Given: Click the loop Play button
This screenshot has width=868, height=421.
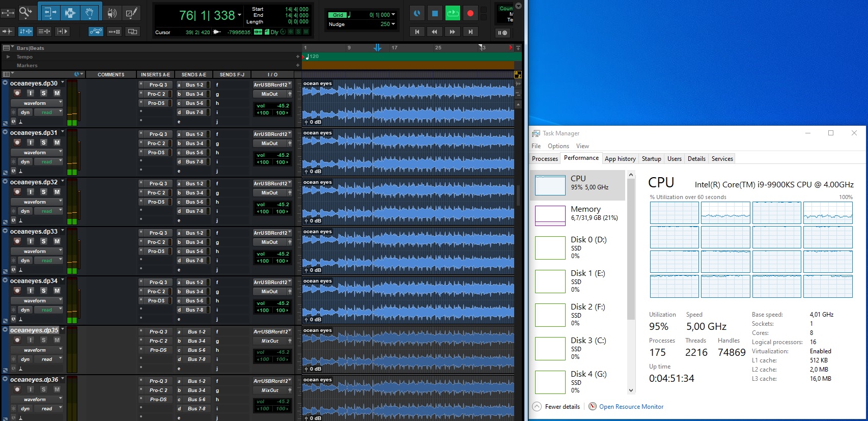Looking at the screenshot, I should click(453, 13).
